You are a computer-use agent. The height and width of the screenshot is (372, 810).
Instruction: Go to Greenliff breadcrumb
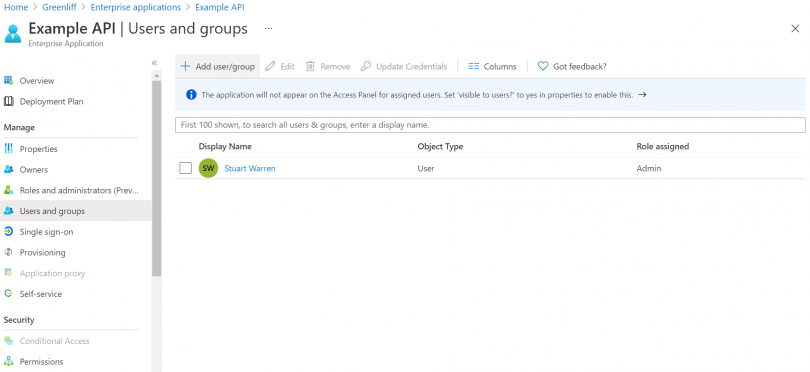[x=60, y=7]
